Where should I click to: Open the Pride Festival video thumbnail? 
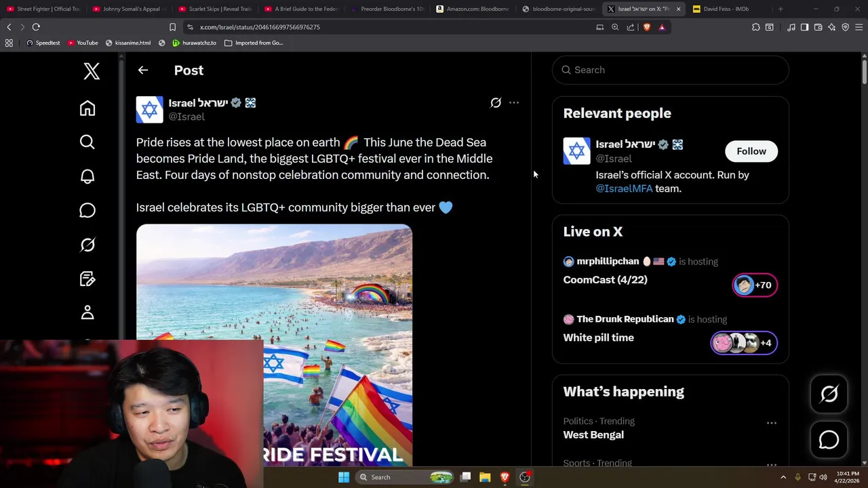(274, 346)
